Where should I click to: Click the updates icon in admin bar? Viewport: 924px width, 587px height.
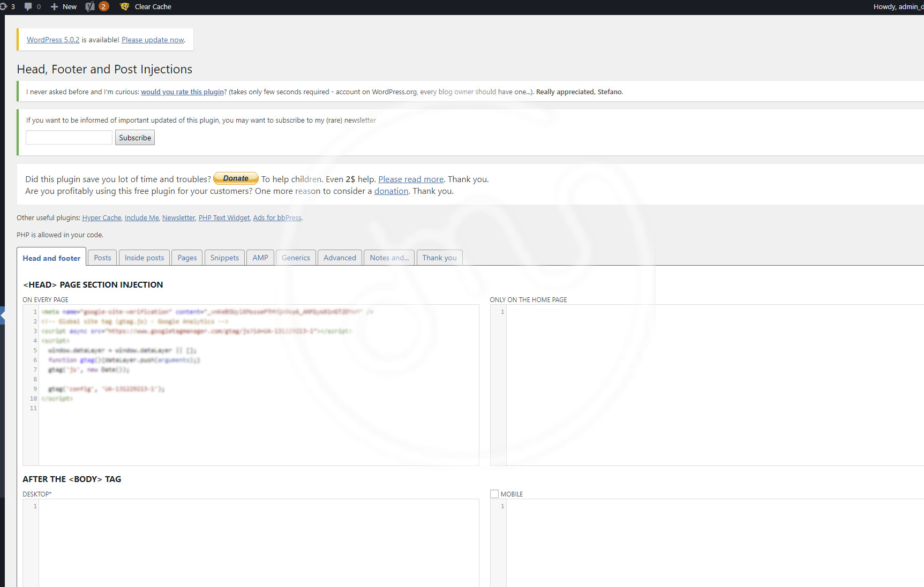[3, 6]
